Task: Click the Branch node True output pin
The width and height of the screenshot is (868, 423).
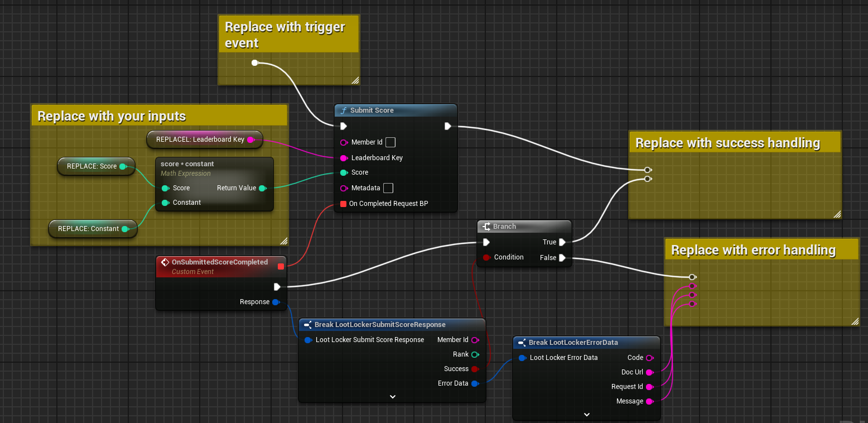Action: [562, 242]
